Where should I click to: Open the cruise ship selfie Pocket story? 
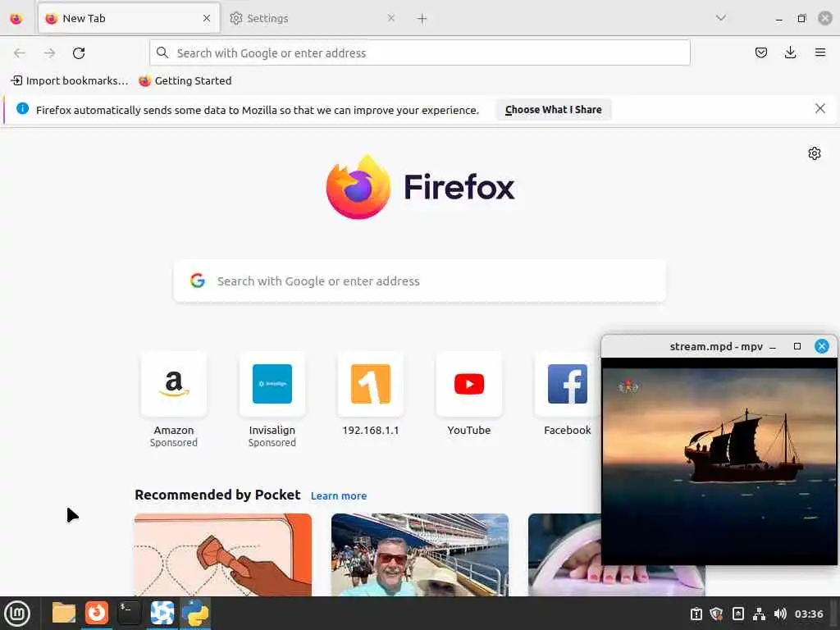420,555
